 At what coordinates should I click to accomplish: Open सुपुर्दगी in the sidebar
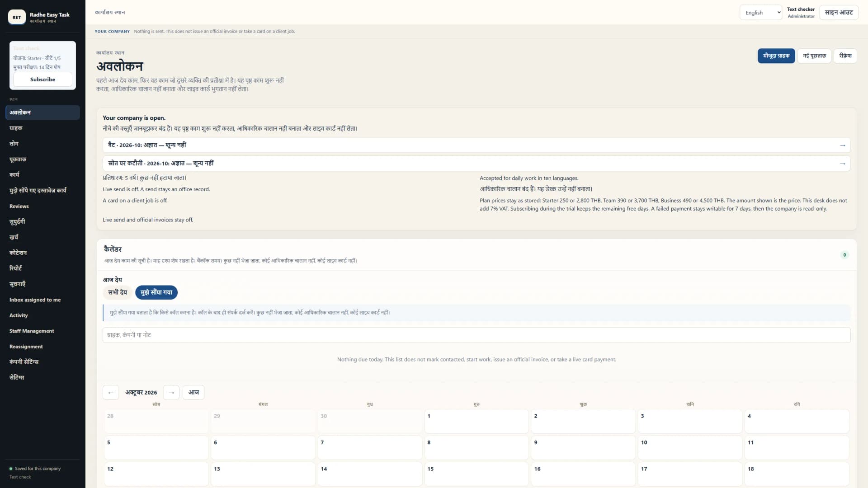tap(42, 222)
